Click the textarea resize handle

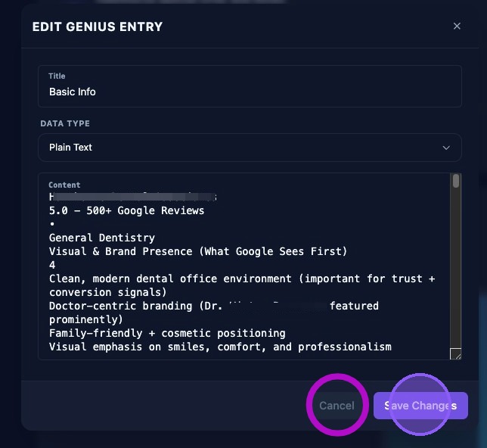[456, 354]
